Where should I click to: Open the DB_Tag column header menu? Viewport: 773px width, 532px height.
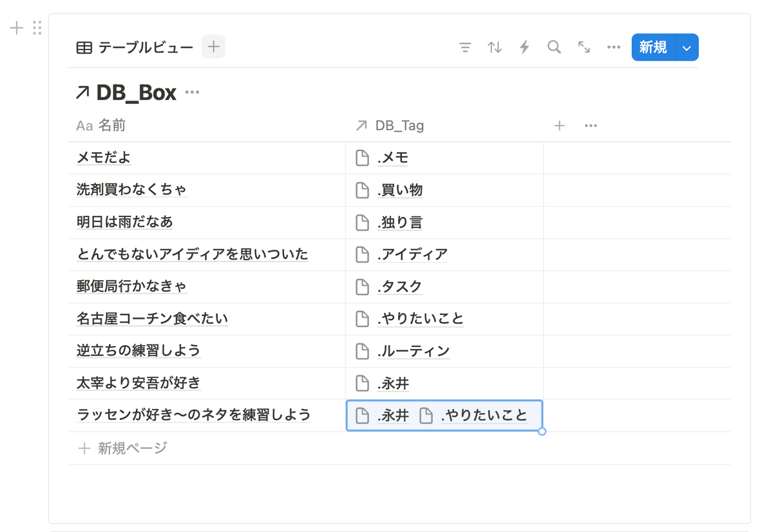390,126
